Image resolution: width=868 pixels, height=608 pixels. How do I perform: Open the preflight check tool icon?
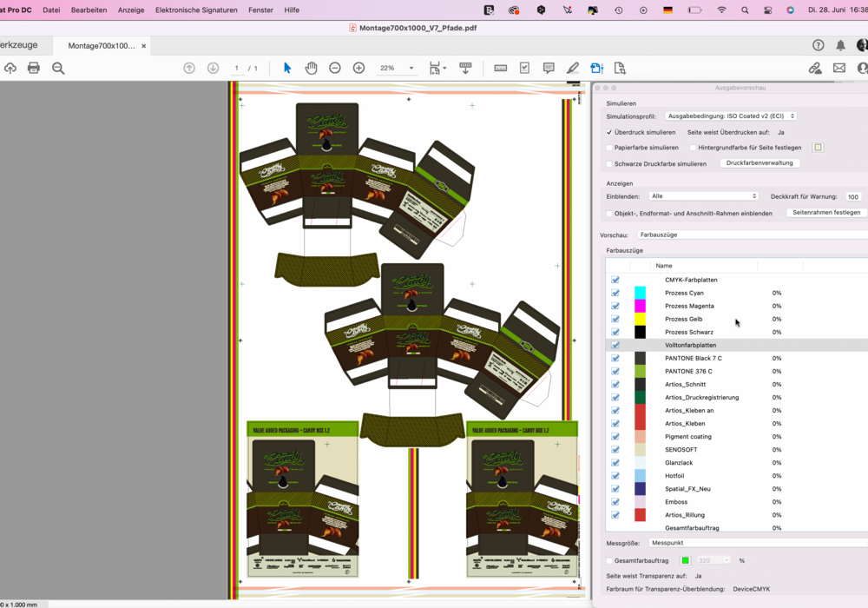click(525, 68)
